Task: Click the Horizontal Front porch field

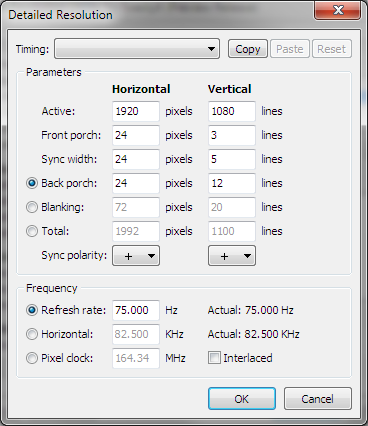Action: coord(136,135)
